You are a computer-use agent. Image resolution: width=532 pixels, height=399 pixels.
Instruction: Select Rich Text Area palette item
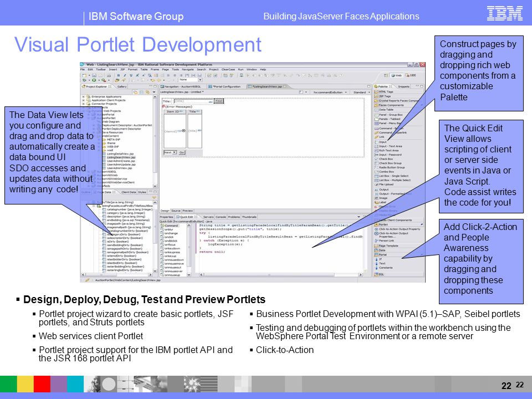tap(387, 150)
